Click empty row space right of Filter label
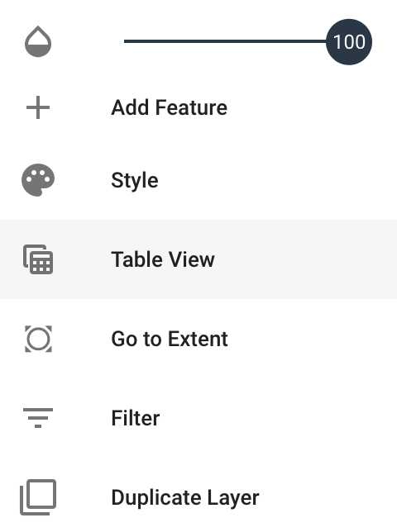 278,418
